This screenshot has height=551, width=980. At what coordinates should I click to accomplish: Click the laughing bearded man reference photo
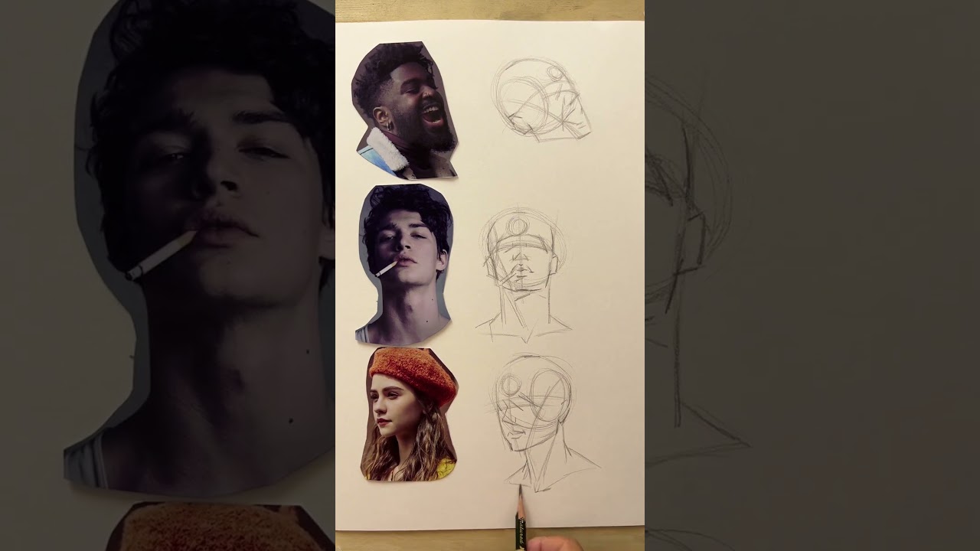(x=405, y=110)
